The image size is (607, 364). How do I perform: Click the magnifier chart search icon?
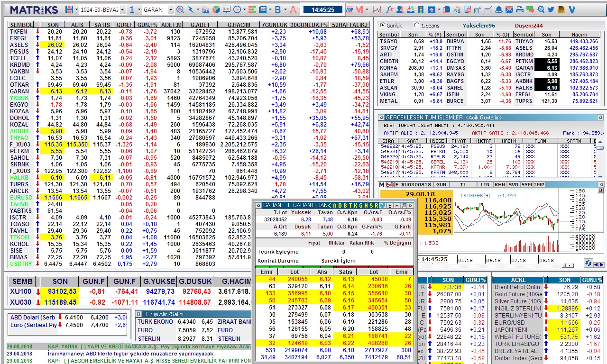click(180, 9)
